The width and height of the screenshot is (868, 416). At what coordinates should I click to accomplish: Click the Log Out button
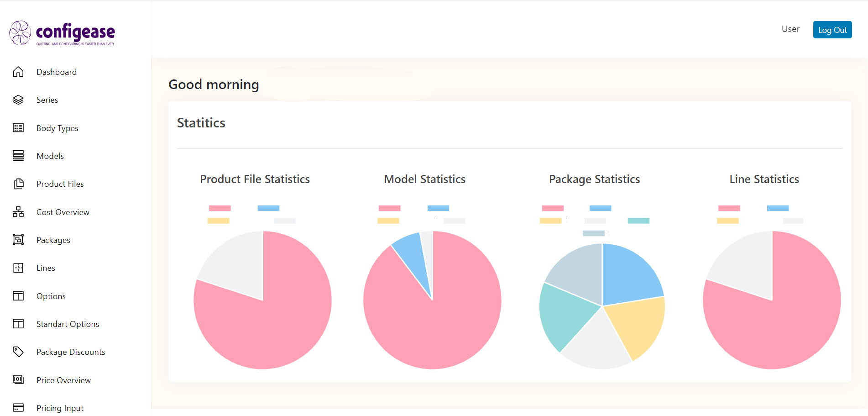click(x=832, y=29)
